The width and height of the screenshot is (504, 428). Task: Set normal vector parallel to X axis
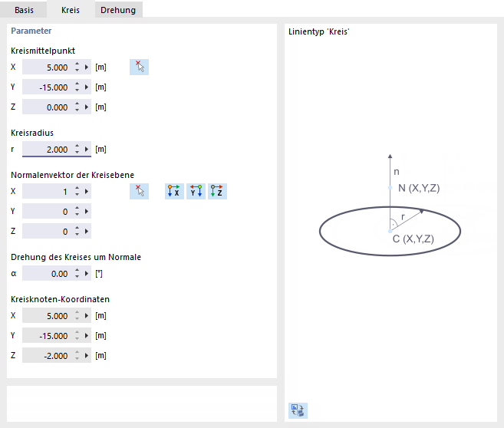click(174, 192)
